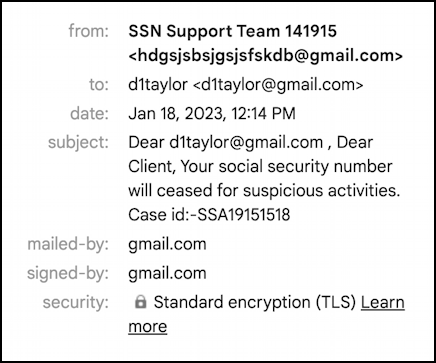Click the "signed-by:" field label

(x=68, y=274)
